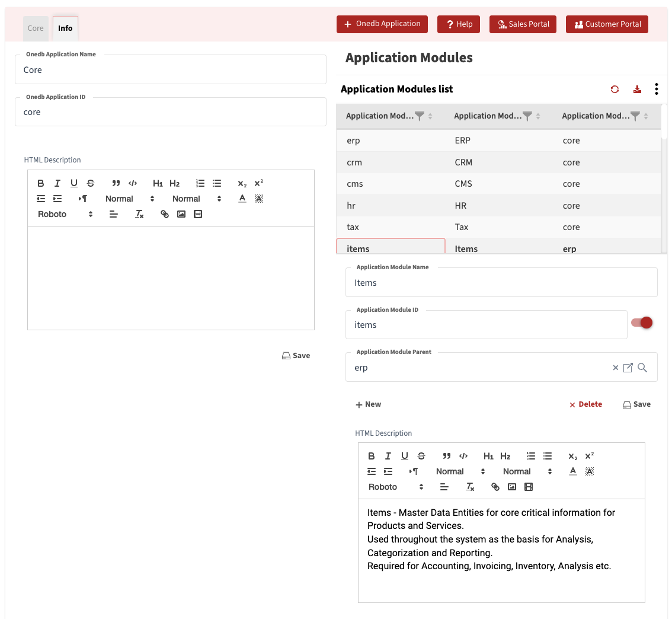Open the parent module in new window icon
Image resolution: width=672 pixels, height=619 pixels.
click(x=628, y=368)
